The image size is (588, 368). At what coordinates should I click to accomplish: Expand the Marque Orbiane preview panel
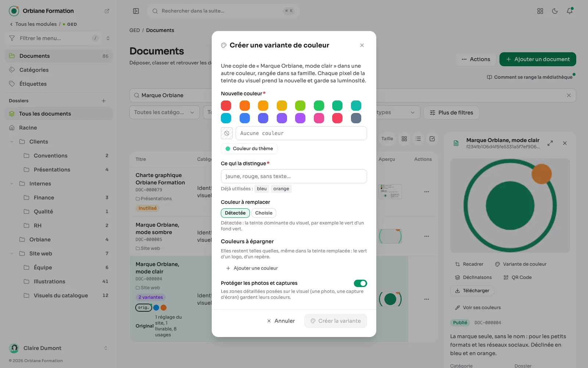click(550, 143)
